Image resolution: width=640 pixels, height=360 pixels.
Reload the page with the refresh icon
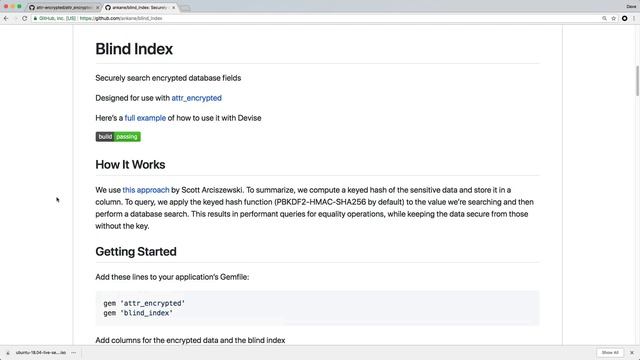(24, 18)
